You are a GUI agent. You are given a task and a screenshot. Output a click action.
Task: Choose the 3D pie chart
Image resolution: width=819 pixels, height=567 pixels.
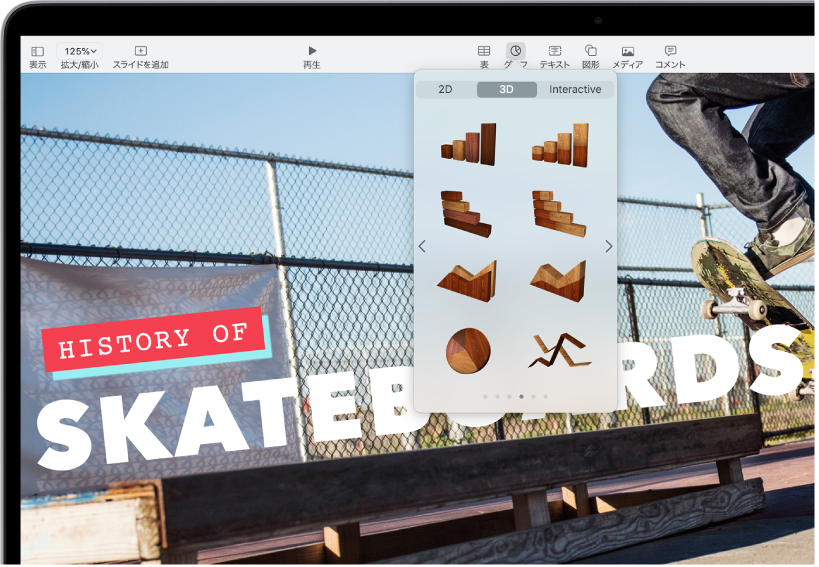click(466, 349)
